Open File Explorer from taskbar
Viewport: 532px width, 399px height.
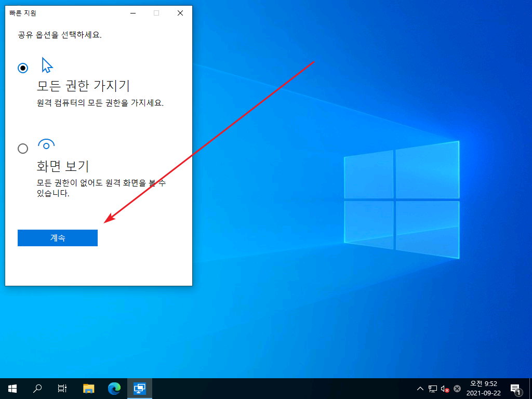click(x=88, y=389)
